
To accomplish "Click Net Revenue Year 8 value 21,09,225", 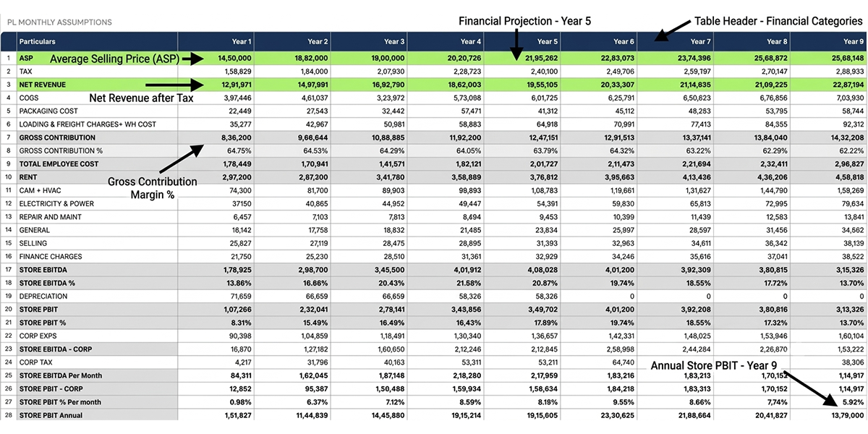I will pyautogui.click(x=770, y=85).
